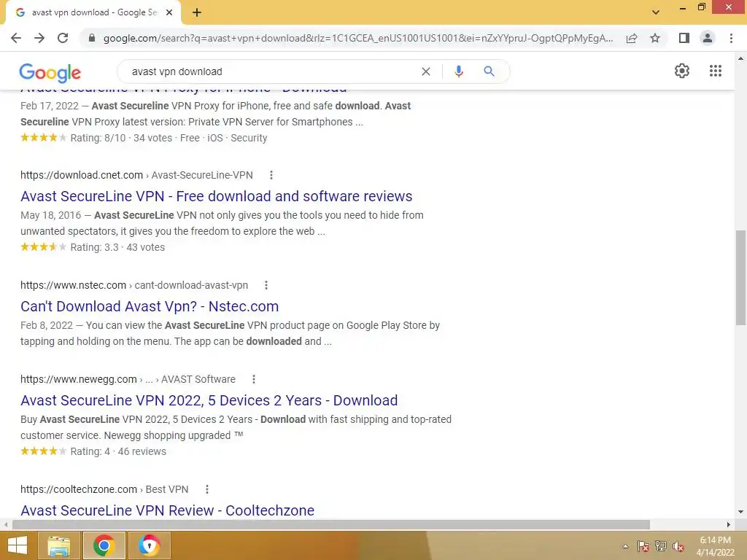Close the avast vpn download tab
Viewport: 747px width, 560px height.
point(169,13)
